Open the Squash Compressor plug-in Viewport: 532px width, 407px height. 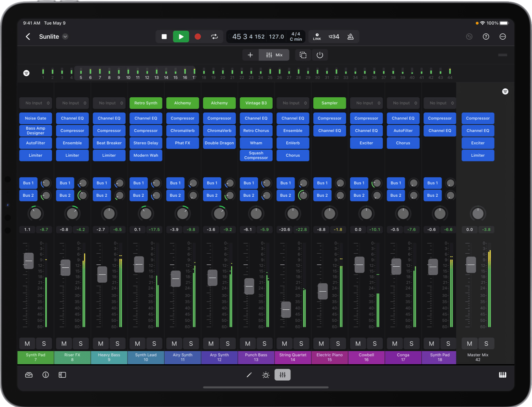click(256, 155)
